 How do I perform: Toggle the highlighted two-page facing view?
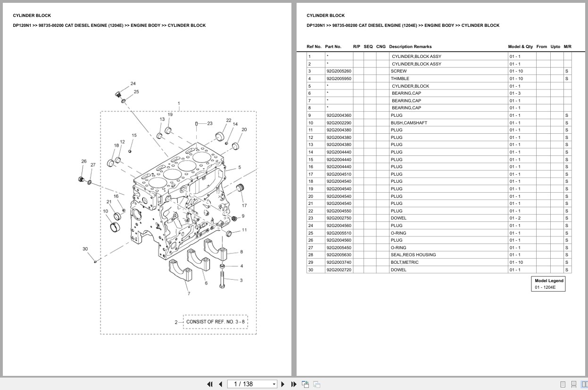click(x=585, y=384)
